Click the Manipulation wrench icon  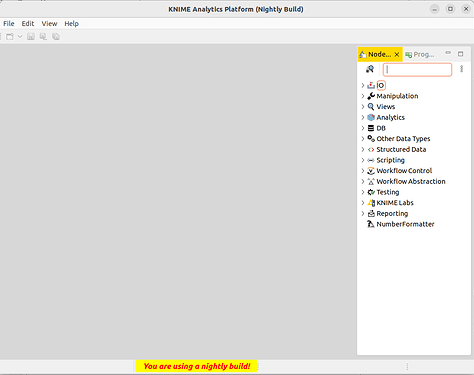(371, 96)
